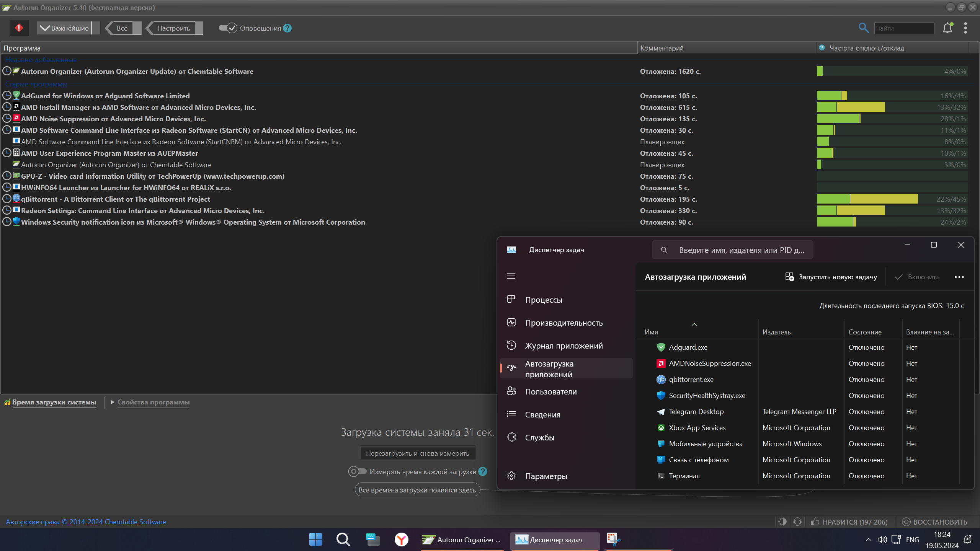Toggle the Оповещения notifications switch
Image resolution: width=980 pixels, height=551 pixels.
228,28
